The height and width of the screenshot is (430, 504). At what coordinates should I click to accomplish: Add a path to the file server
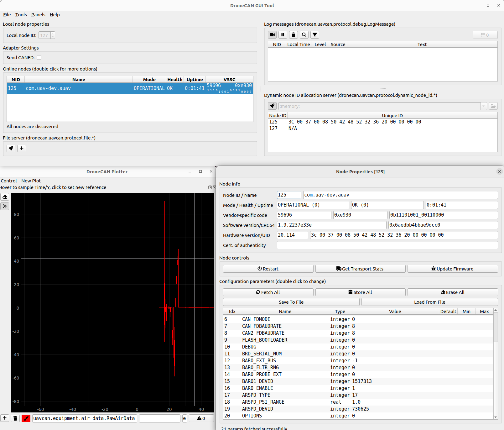22,148
